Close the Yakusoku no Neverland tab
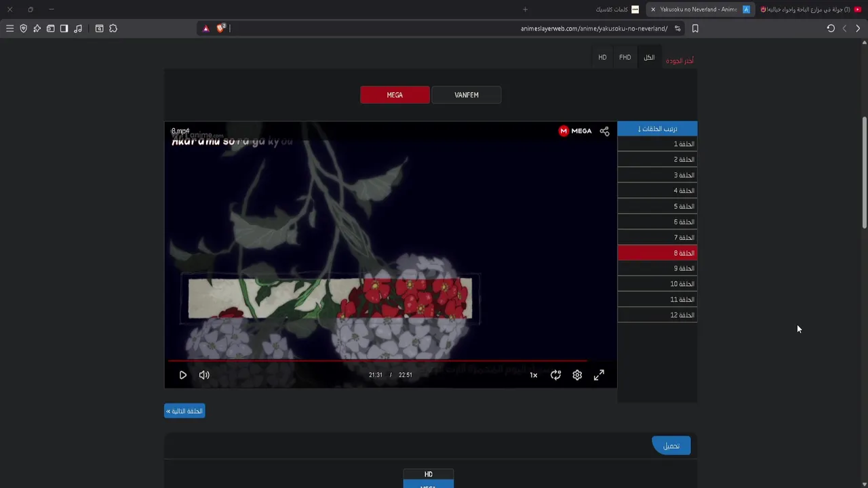Screen dimensions: 868x488 tap(653, 9)
